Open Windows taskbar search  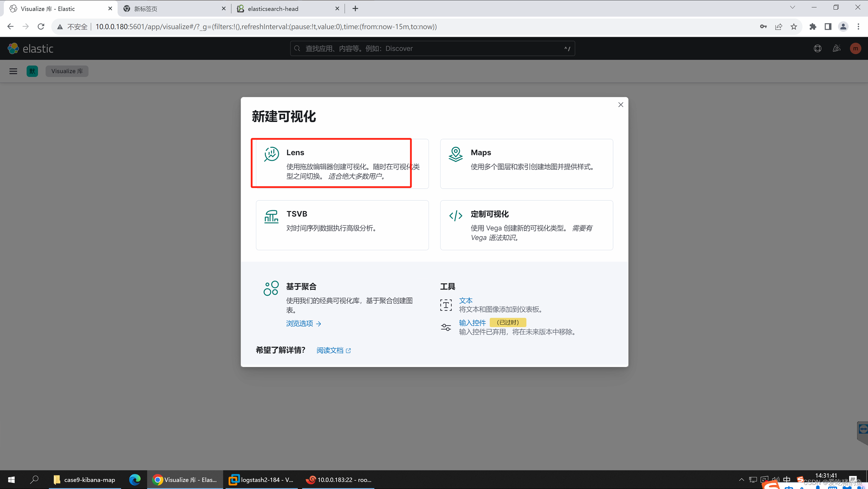click(x=34, y=479)
